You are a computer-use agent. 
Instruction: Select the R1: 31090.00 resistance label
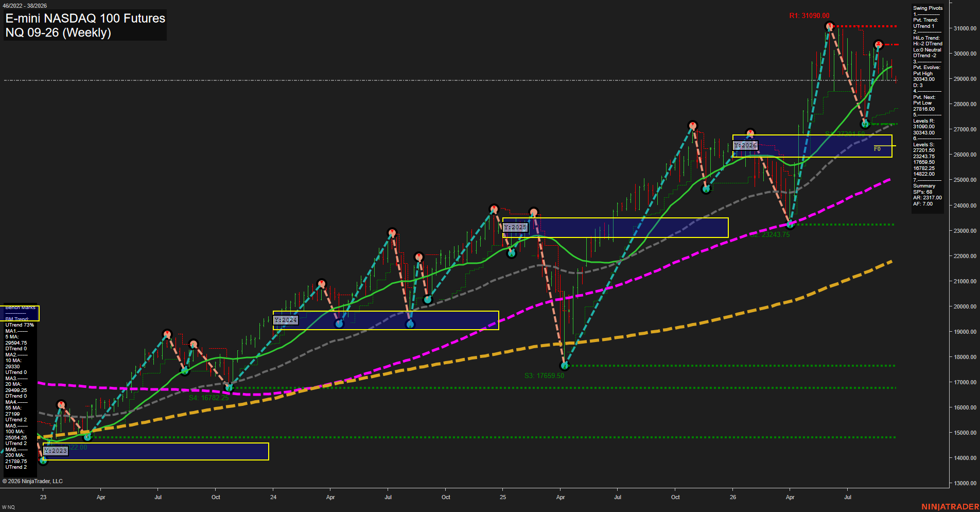coord(809,16)
